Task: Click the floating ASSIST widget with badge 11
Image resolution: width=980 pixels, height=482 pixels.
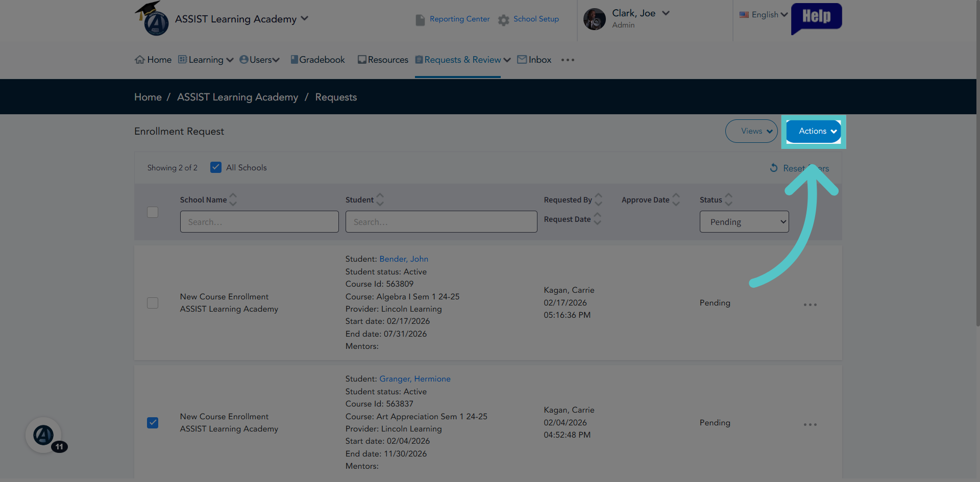Action: 44,435
